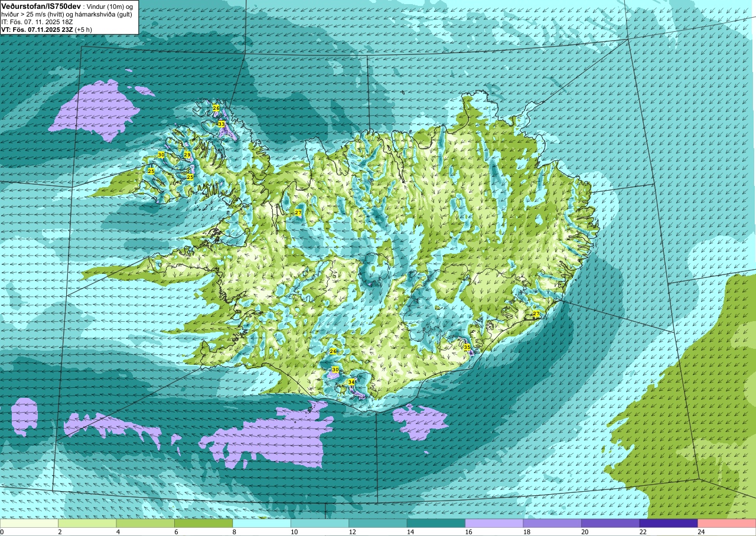Select the 2–4 m/s legend swatch
This screenshot has height=536, width=756.
(87, 524)
